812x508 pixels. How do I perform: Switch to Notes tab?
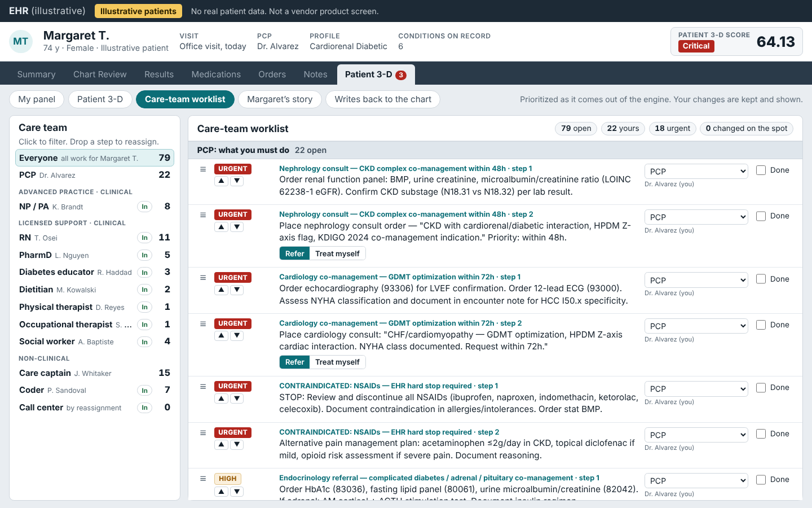tap(315, 75)
